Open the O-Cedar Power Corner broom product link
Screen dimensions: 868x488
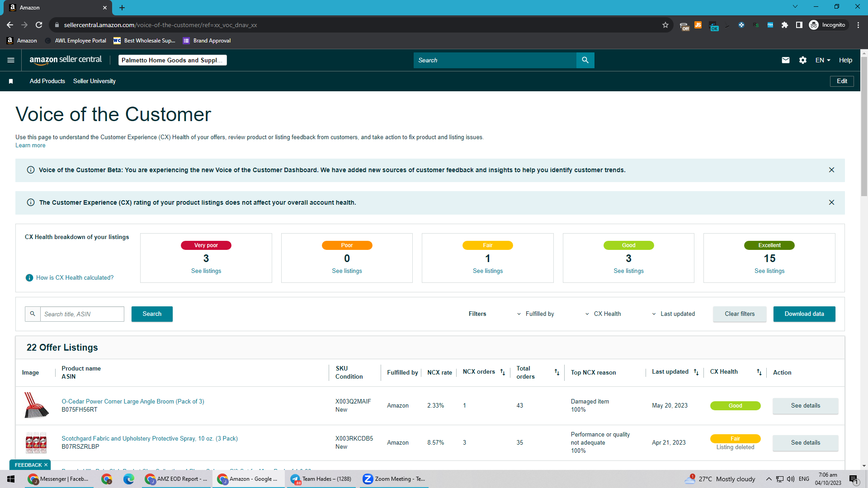coord(133,402)
